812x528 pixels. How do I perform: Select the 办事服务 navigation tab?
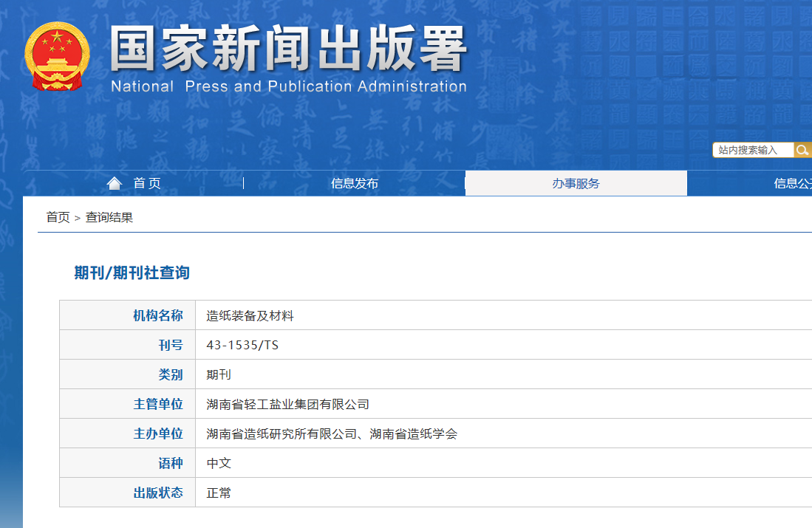pos(576,183)
